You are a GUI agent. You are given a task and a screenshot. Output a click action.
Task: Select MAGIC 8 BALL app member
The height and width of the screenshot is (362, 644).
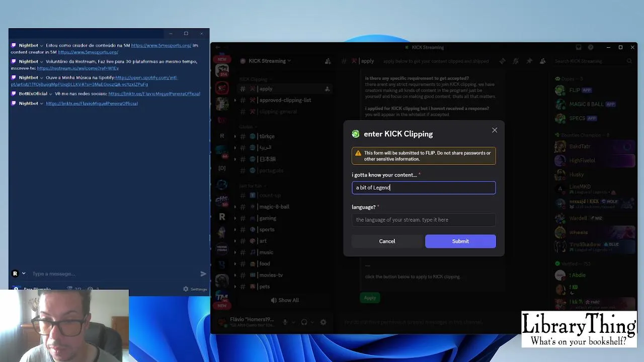click(x=594, y=104)
